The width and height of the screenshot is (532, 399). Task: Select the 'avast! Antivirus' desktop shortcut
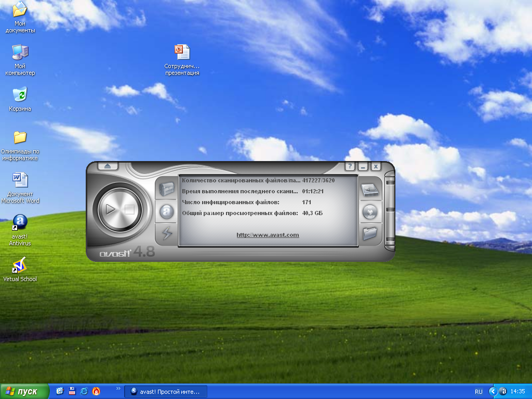[20, 230]
